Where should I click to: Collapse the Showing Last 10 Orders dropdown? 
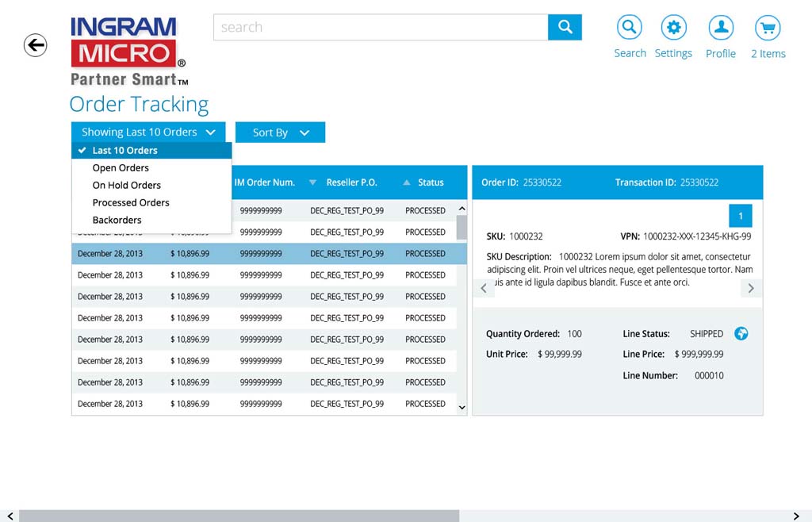148,132
